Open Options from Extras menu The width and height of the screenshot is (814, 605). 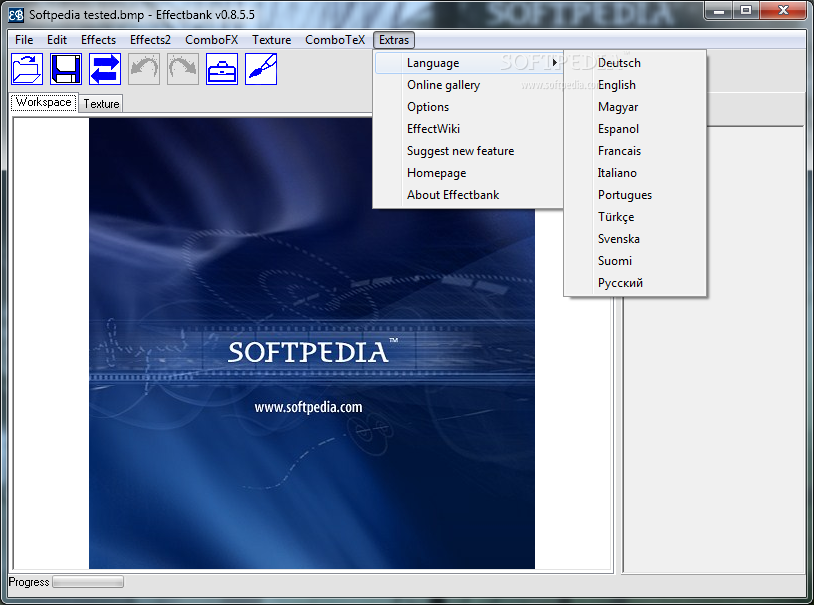click(469, 107)
